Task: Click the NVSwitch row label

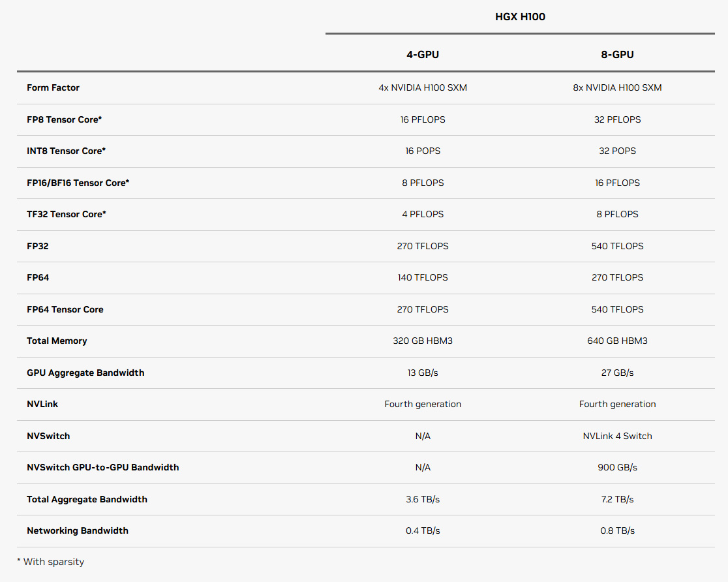Action: 48,436
